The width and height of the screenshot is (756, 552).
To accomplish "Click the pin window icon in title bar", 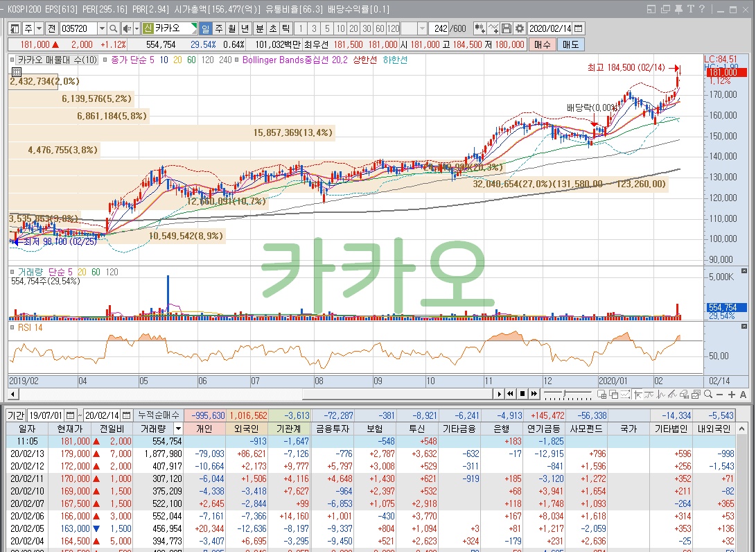I will 678,9.
